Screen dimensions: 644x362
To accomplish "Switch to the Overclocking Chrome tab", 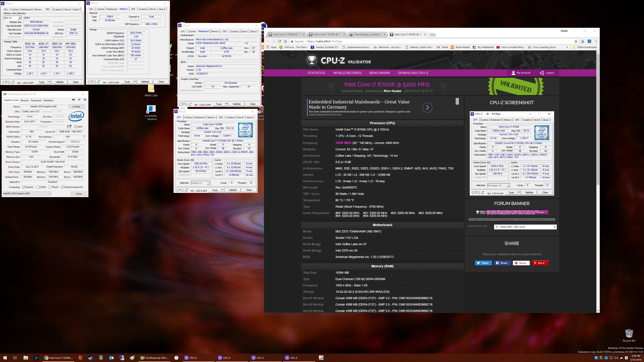I will pyautogui.click(x=367, y=35).
